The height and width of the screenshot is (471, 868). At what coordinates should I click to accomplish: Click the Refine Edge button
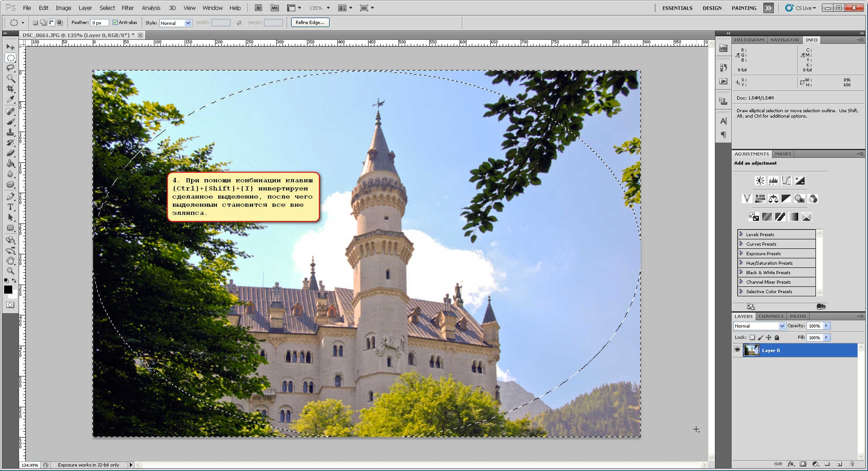(310, 23)
